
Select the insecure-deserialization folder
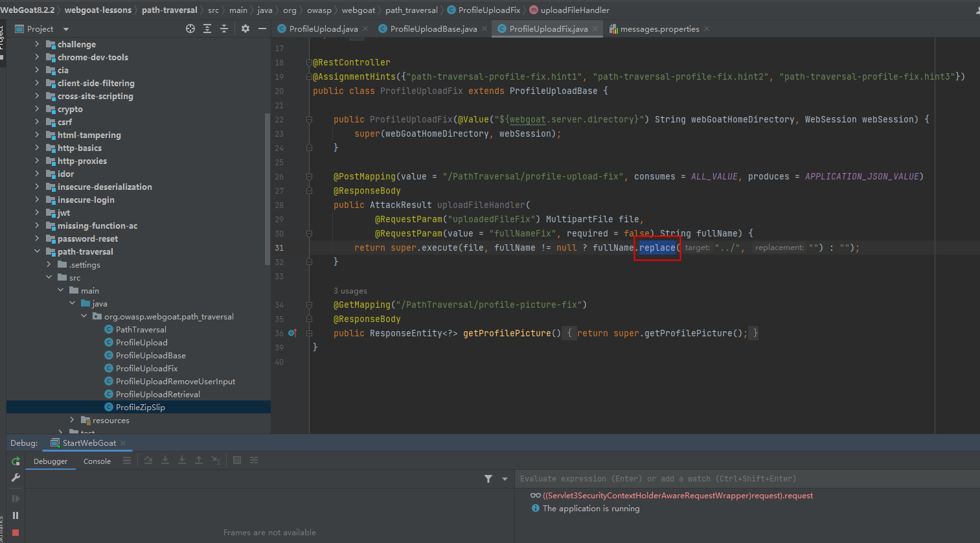(104, 187)
